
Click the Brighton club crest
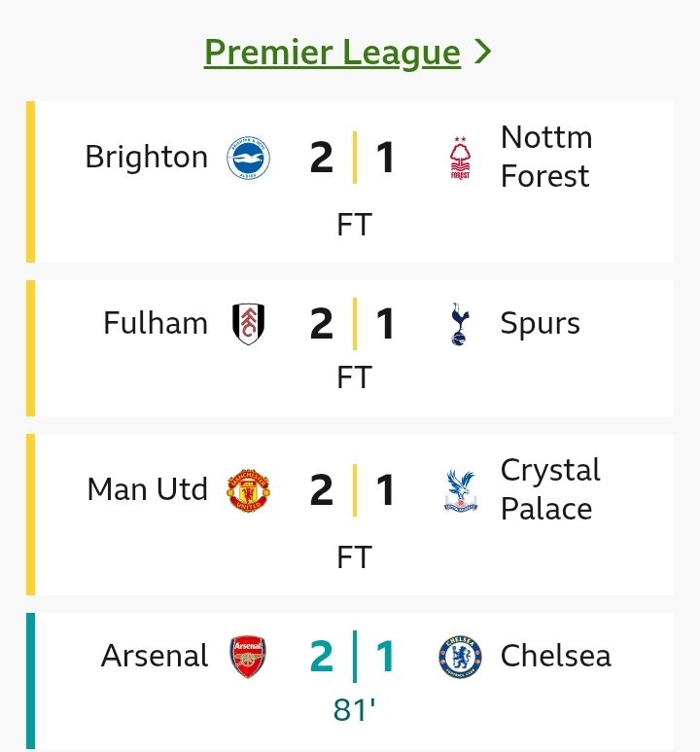(x=248, y=158)
